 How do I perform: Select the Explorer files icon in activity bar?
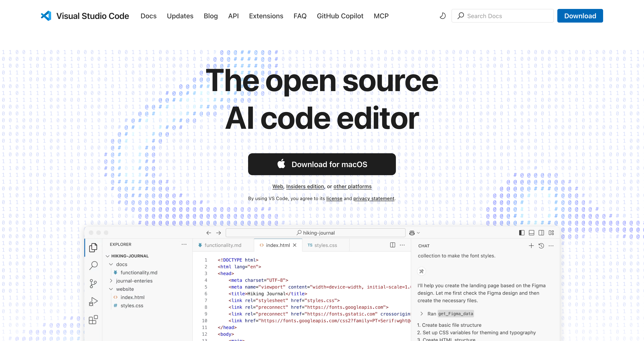tap(93, 247)
